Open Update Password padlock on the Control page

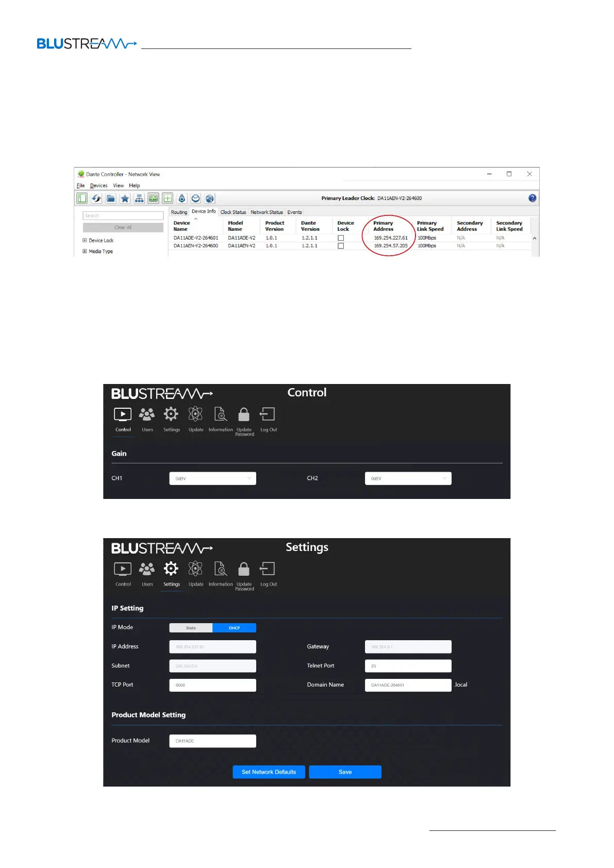(244, 415)
